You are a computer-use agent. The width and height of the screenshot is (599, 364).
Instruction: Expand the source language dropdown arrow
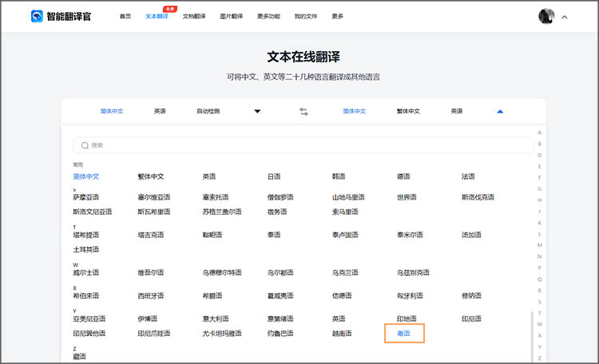pyautogui.click(x=257, y=111)
